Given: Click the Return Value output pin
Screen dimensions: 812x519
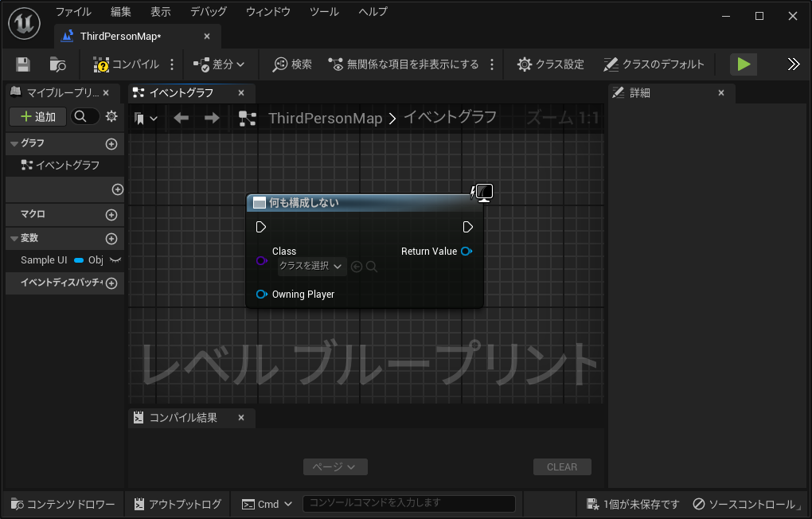Looking at the screenshot, I should [x=467, y=252].
